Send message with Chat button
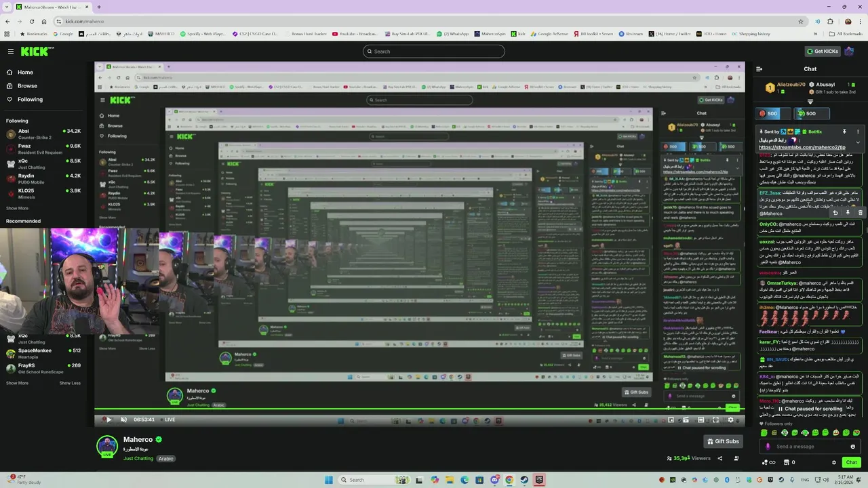This screenshot has height=488, width=868. [x=851, y=462]
